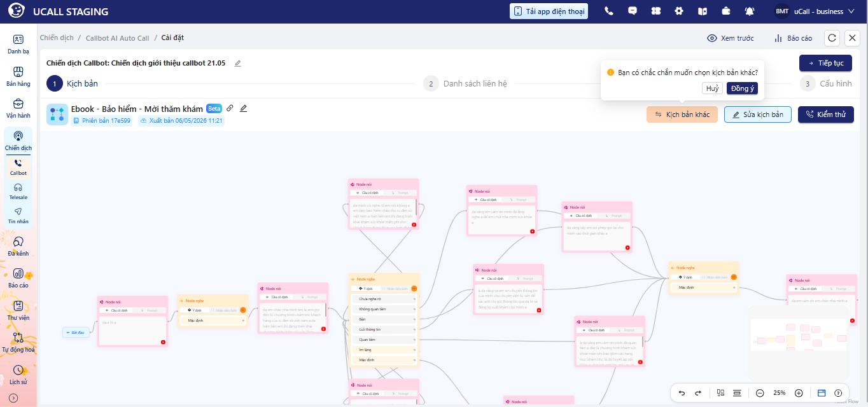
Task: Open Thư viện in the sidebar
Action: pyautogui.click(x=18, y=310)
